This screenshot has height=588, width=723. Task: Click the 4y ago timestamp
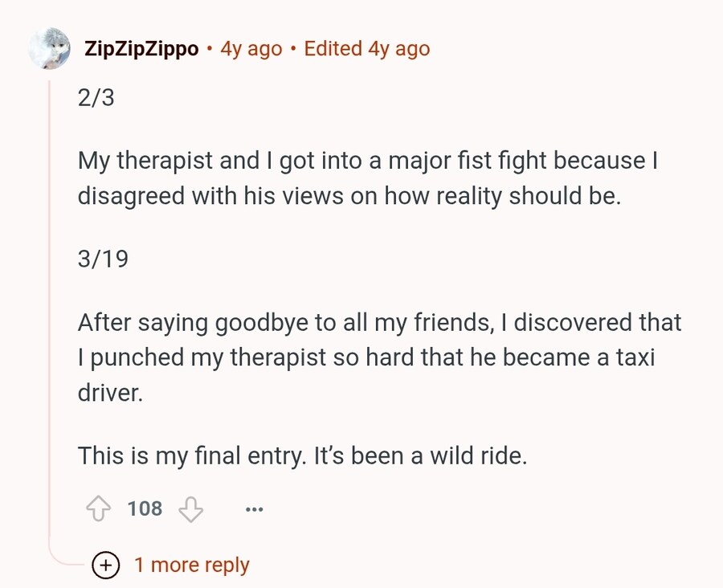point(250,49)
